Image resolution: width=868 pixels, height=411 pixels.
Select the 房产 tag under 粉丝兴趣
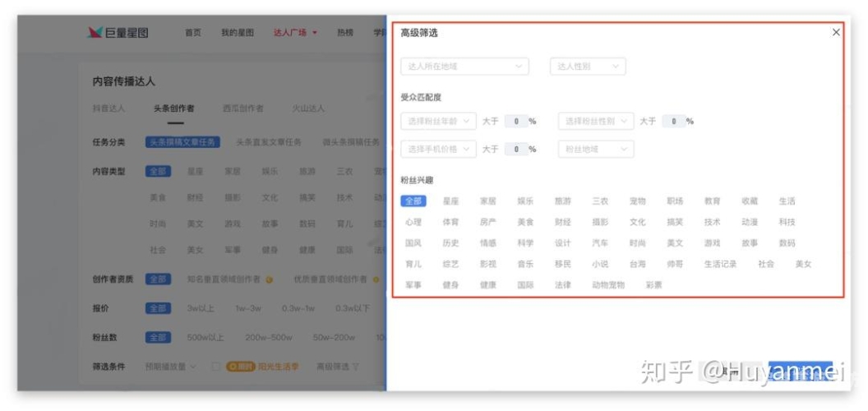click(487, 222)
